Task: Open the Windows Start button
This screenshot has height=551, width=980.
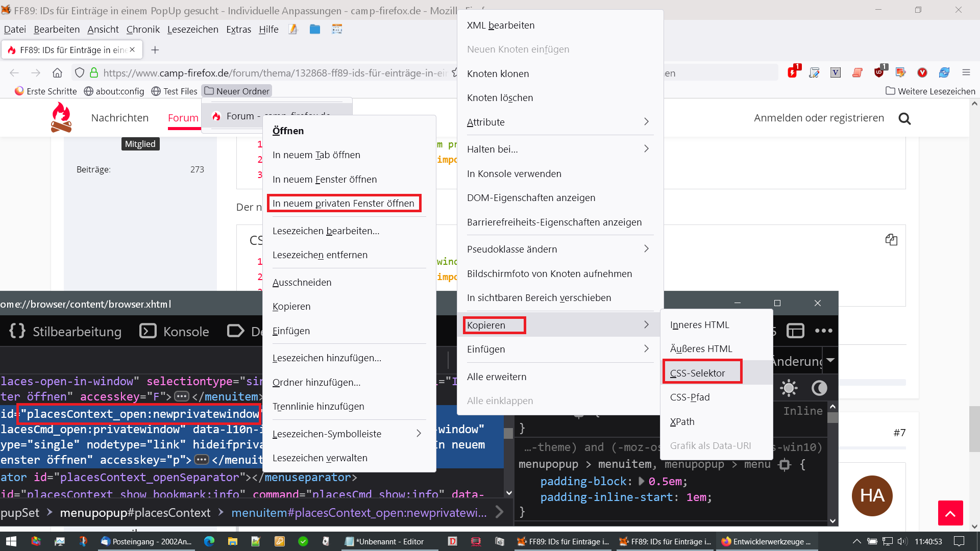Action: point(11,541)
